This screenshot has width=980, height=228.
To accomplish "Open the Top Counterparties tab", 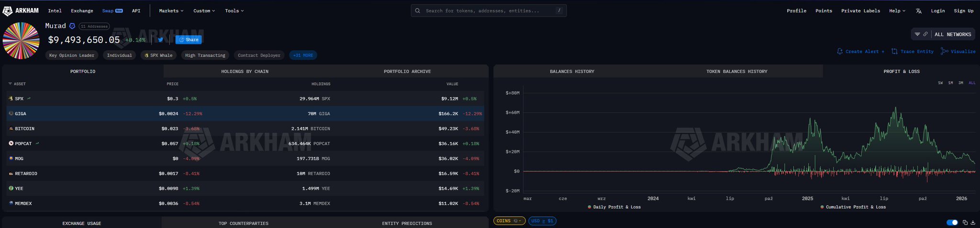I will click(x=244, y=223).
